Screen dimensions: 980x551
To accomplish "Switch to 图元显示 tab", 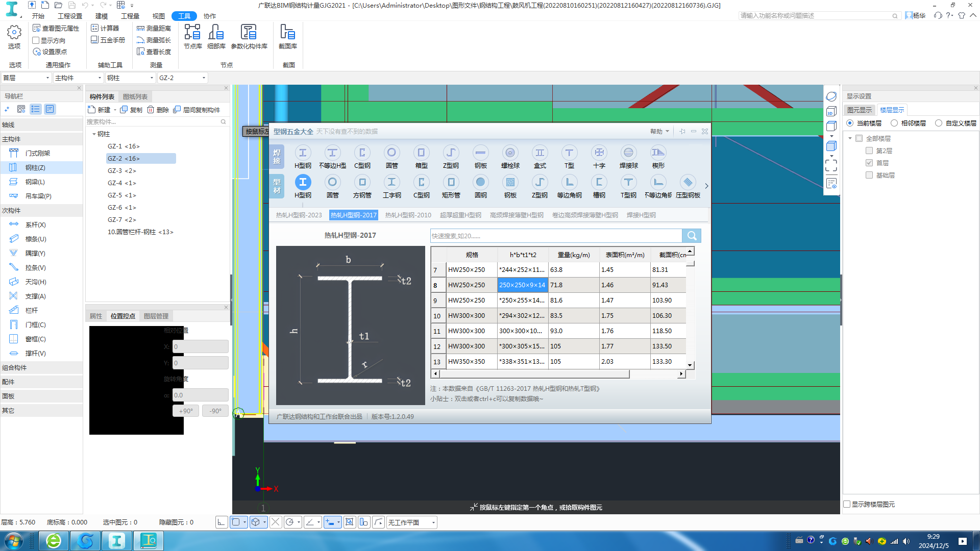I will (860, 110).
